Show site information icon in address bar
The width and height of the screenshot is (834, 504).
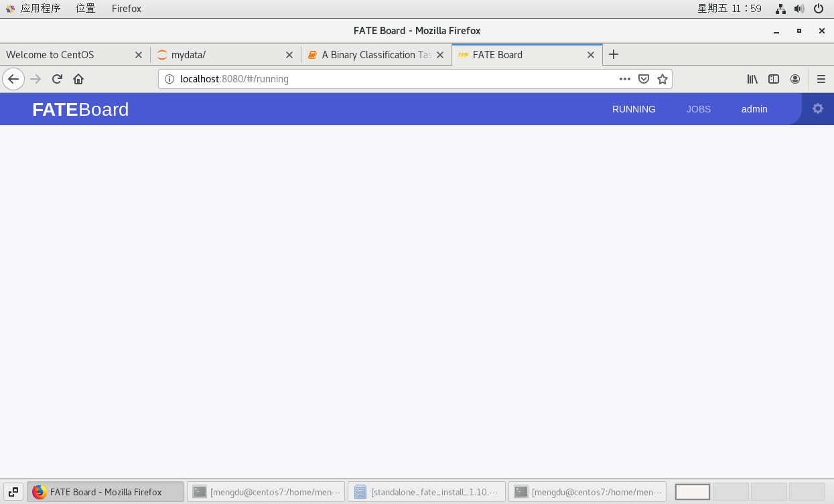(x=169, y=79)
